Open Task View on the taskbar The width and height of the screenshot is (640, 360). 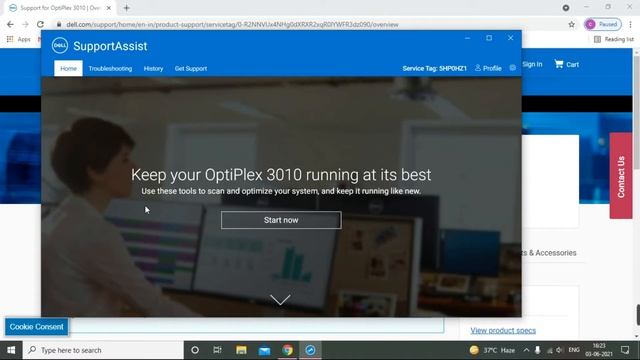(217, 350)
